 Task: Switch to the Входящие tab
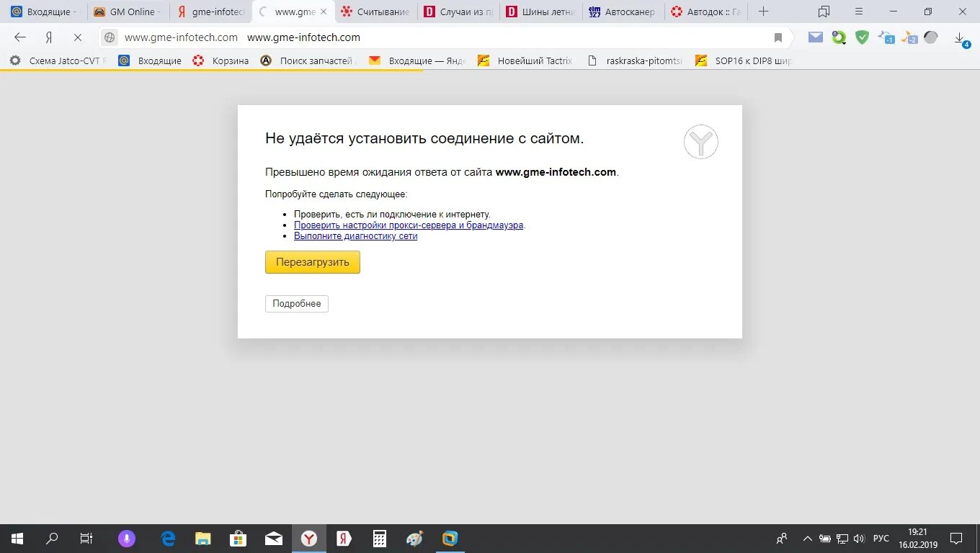[45, 12]
